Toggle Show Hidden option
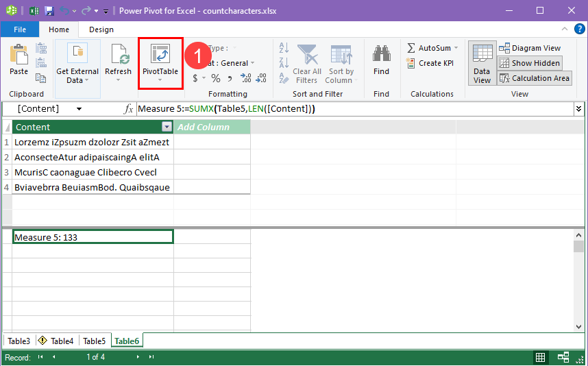Screen dimensions: 588x366 [x=530, y=63]
